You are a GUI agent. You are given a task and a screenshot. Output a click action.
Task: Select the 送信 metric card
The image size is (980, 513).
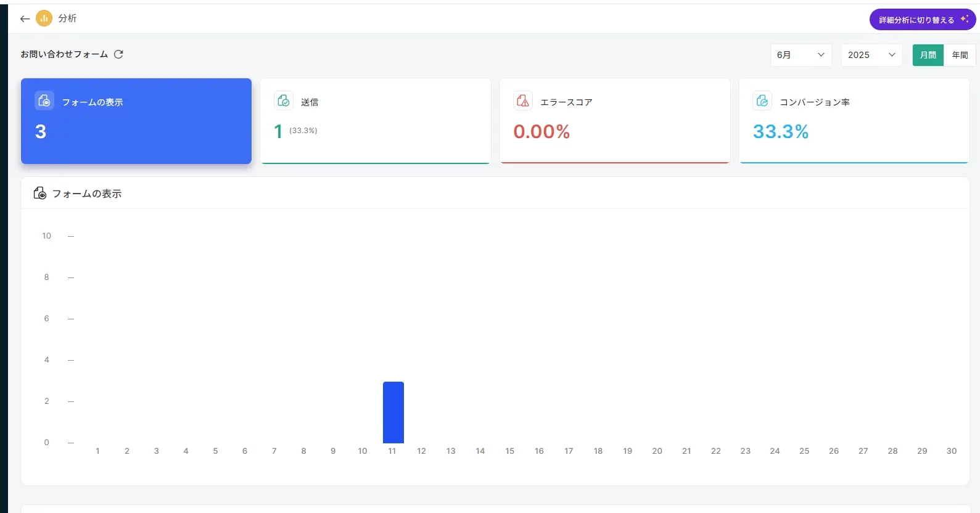[376, 121]
